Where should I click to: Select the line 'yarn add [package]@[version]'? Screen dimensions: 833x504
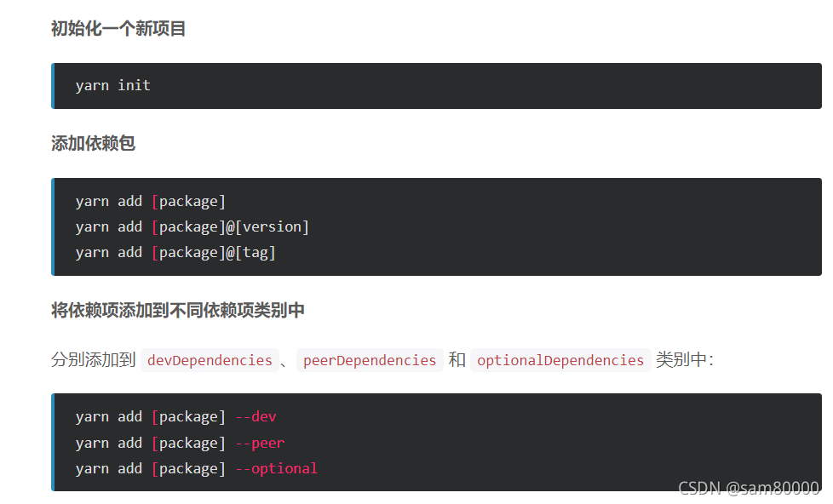192,226
